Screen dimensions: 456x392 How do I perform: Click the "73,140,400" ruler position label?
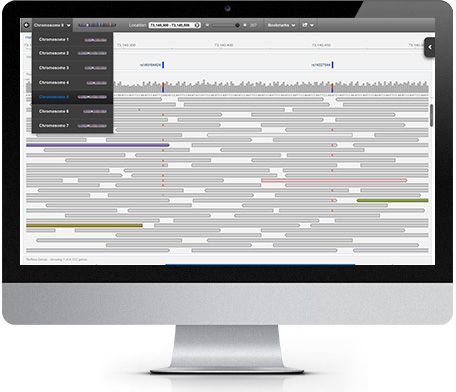(x=224, y=45)
